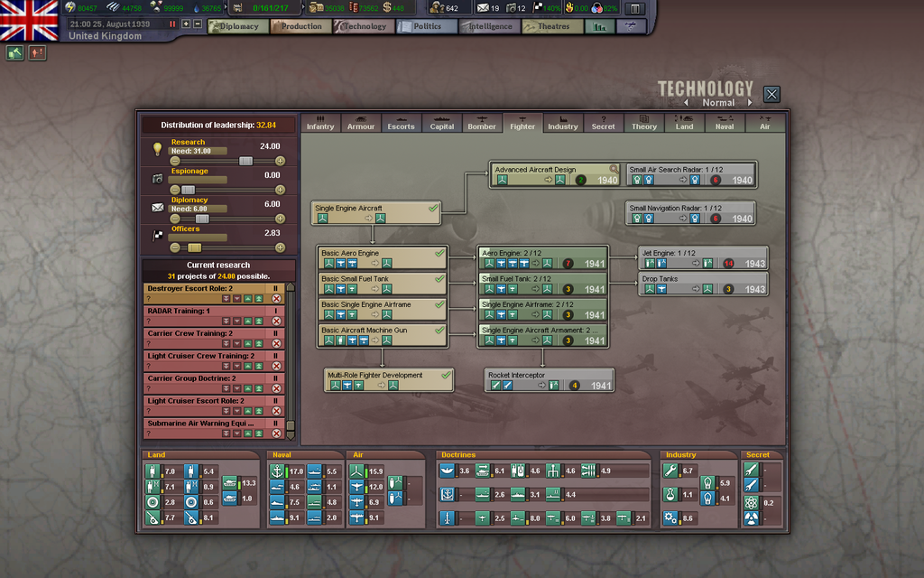
Task: Click the magnifier on Advanced Aircraft Design
Action: pos(614,169)
